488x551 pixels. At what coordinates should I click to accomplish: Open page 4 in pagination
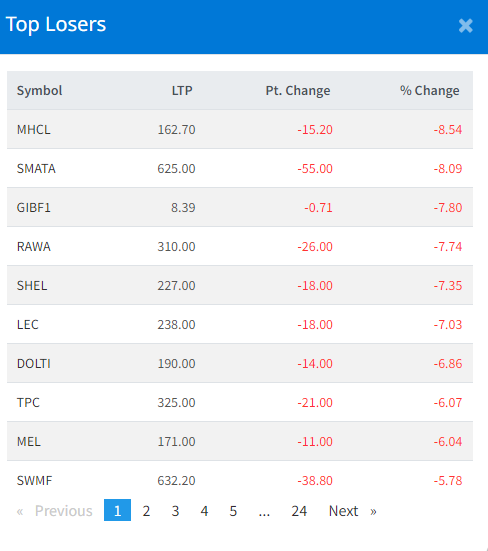pyautogui.click(x=204, y=511)
